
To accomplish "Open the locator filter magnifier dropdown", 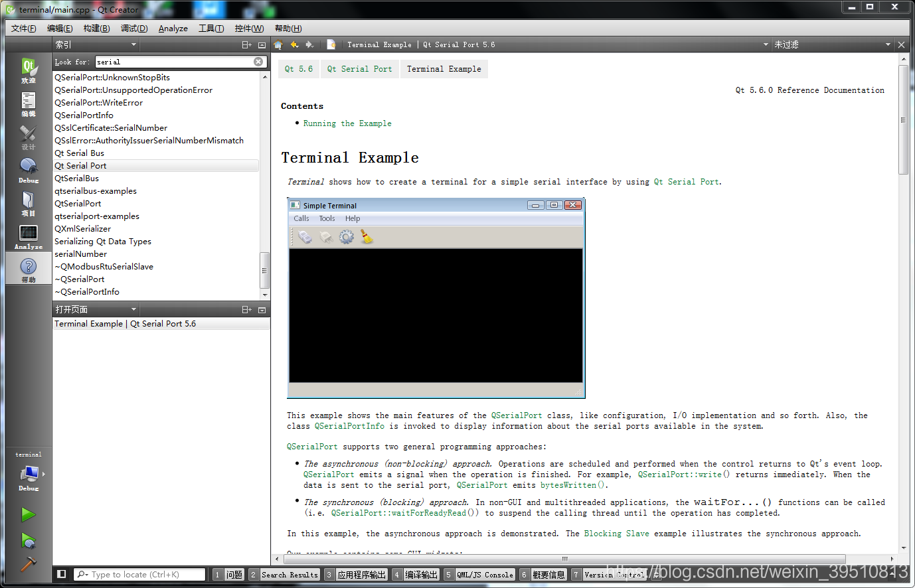I will (x=82, y=575).
